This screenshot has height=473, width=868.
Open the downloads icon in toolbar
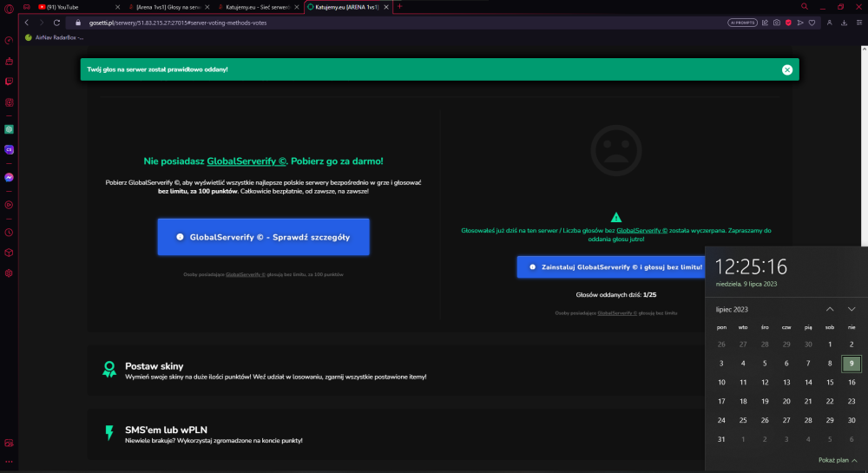845,23
